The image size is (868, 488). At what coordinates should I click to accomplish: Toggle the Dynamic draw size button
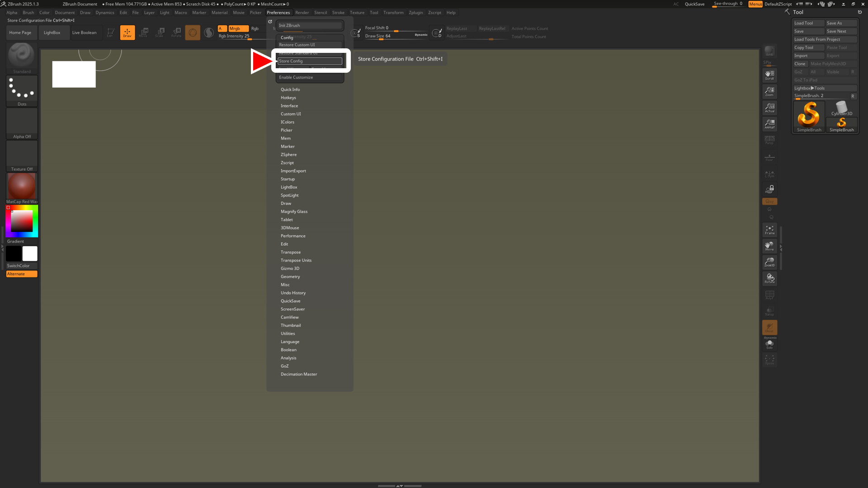pos(421,35)
